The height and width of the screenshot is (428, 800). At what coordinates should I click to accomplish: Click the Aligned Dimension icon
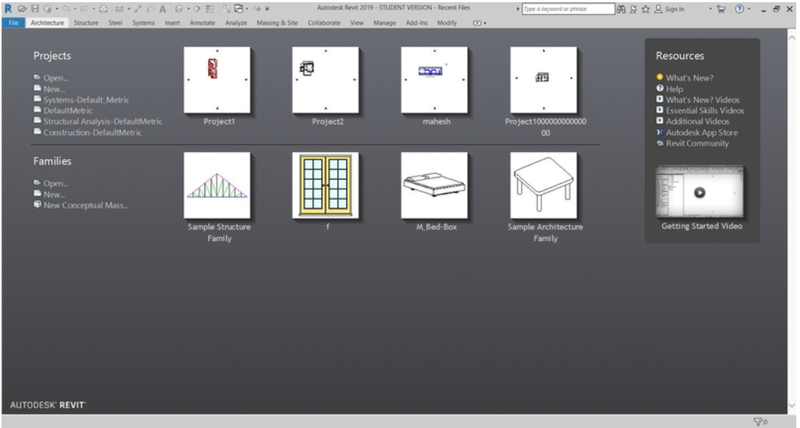(x=138, y=9)
